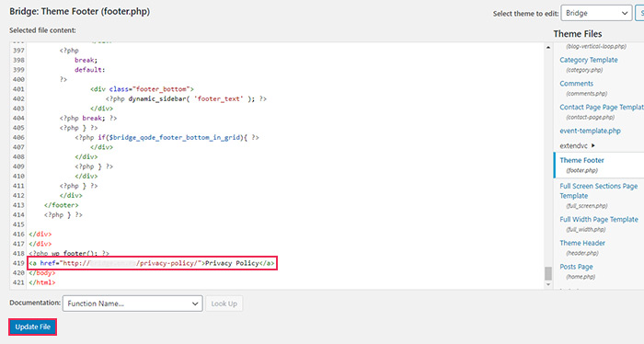The height and width of the screenshot is (344, 644).
Task: Open the Comments theme file
Action: click(x=576, y=84)
